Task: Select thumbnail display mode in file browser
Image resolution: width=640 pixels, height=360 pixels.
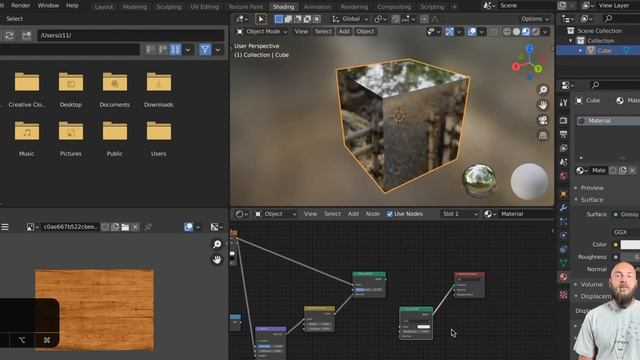Action: click(175, 50)
